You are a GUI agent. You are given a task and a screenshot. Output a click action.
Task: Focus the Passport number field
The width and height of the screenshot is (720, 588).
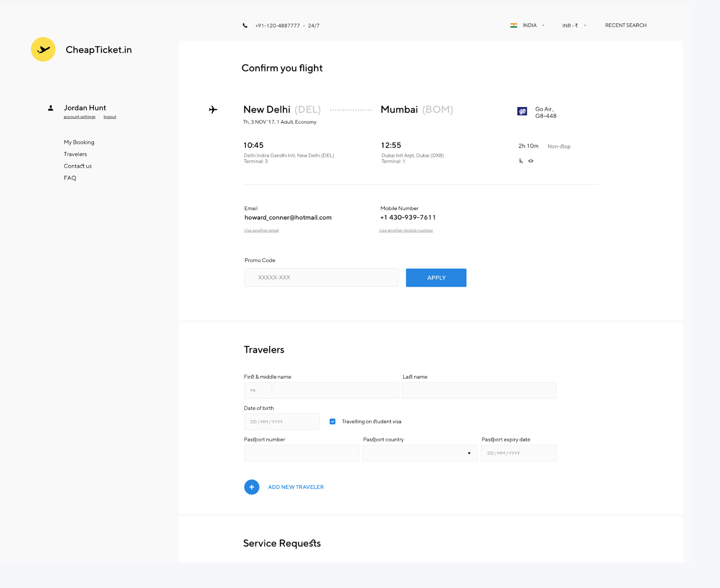point(302,453)
